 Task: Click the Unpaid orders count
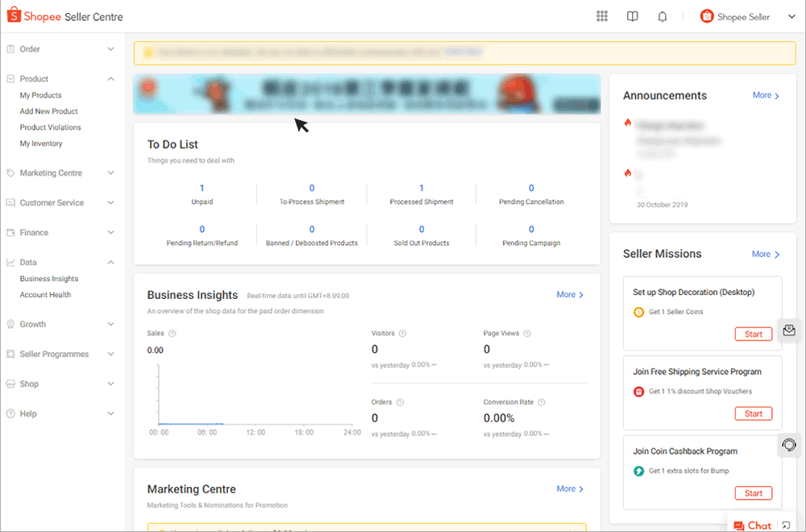click(x=202, y=188)
